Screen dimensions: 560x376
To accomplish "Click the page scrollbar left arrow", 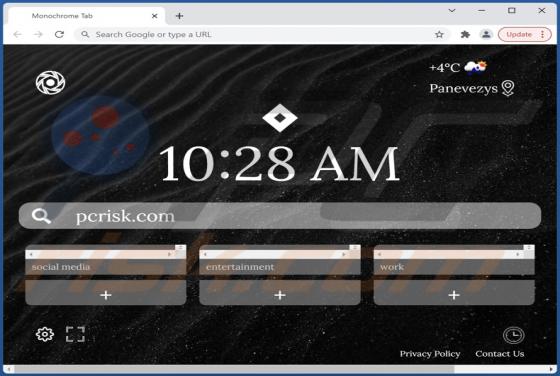I will coord(9,369).
